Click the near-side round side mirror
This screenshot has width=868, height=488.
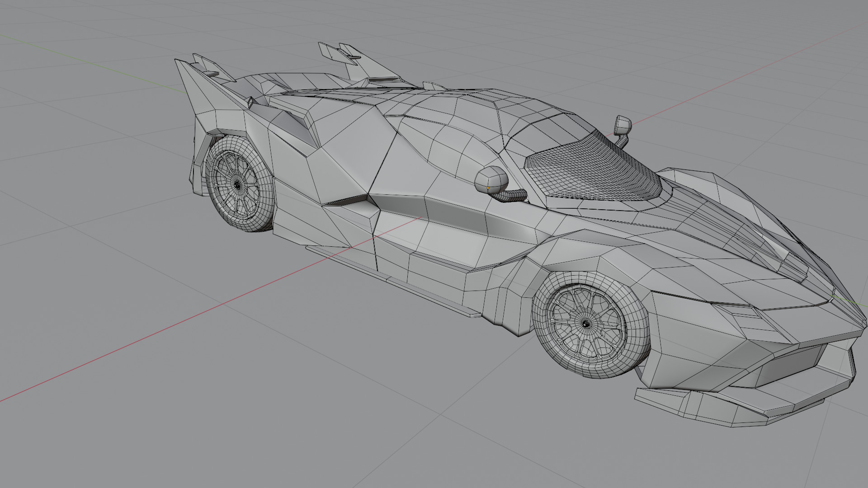(x=491, y=180)
